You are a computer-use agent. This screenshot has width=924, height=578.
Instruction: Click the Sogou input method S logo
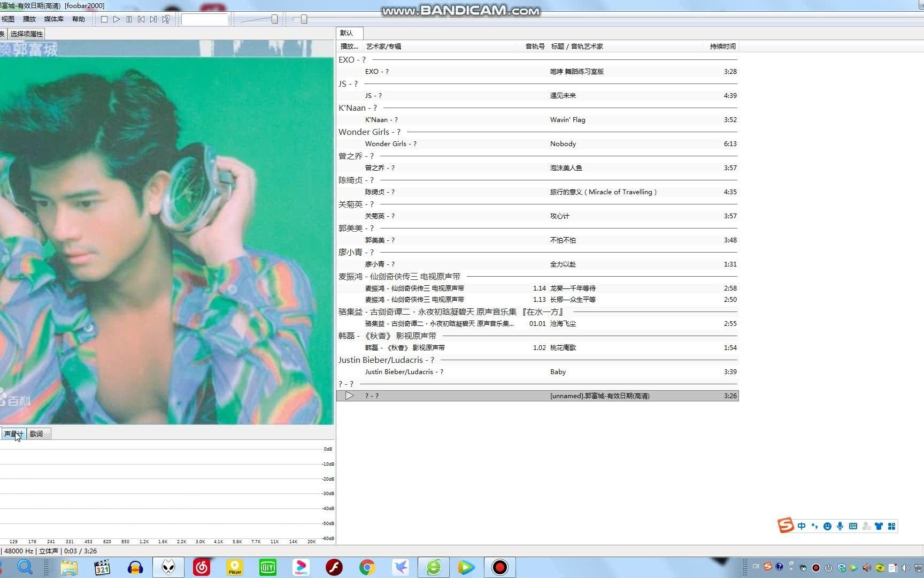pos(786,526)
